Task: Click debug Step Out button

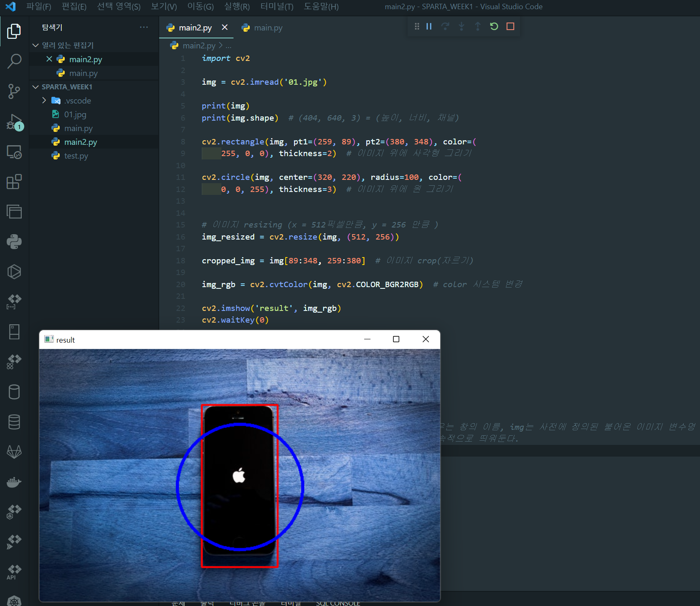Action: coord(478,26)
